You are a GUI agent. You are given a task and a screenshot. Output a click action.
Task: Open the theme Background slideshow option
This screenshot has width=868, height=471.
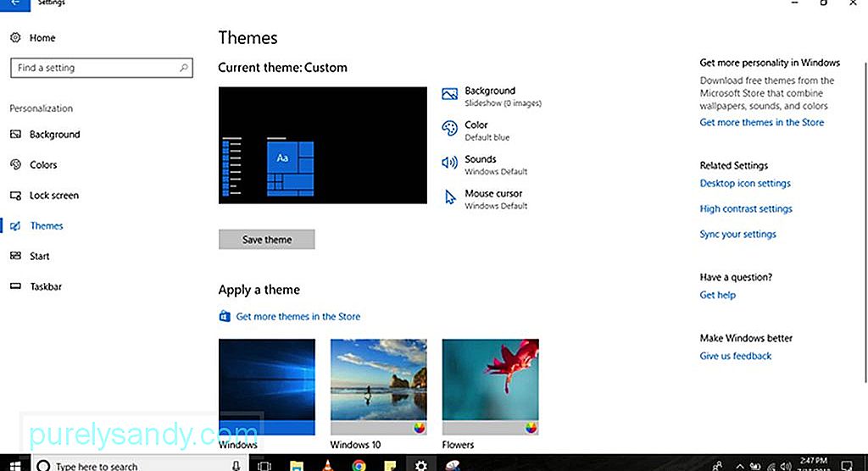click(492, 97)
